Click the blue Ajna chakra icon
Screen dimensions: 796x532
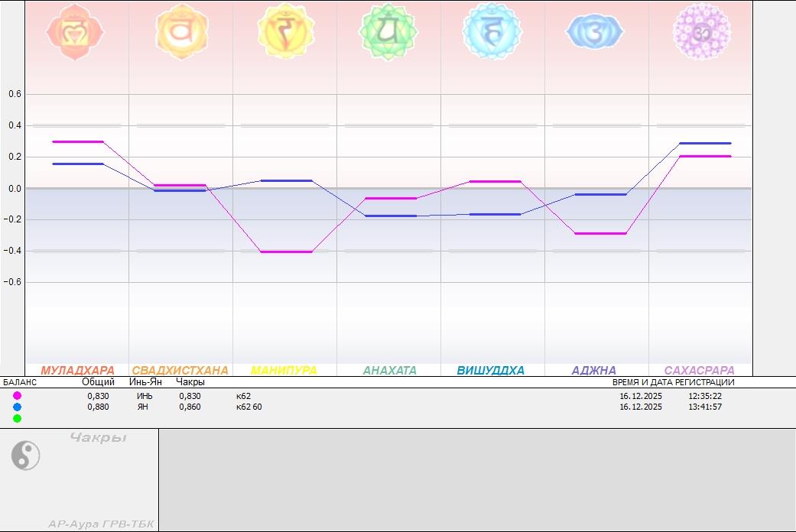click(x=595, y=32)
